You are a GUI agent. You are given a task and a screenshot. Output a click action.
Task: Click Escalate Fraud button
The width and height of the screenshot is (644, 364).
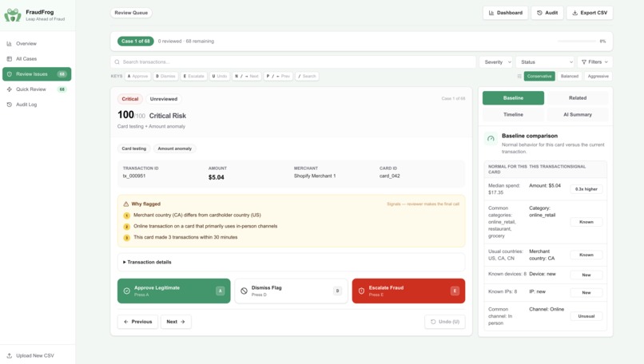[x=408, y=291]
